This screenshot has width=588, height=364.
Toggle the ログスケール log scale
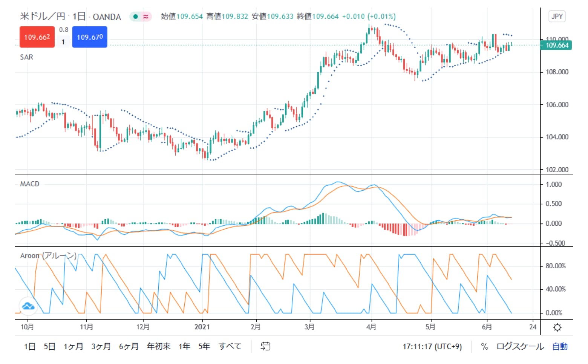click(520, 346)
